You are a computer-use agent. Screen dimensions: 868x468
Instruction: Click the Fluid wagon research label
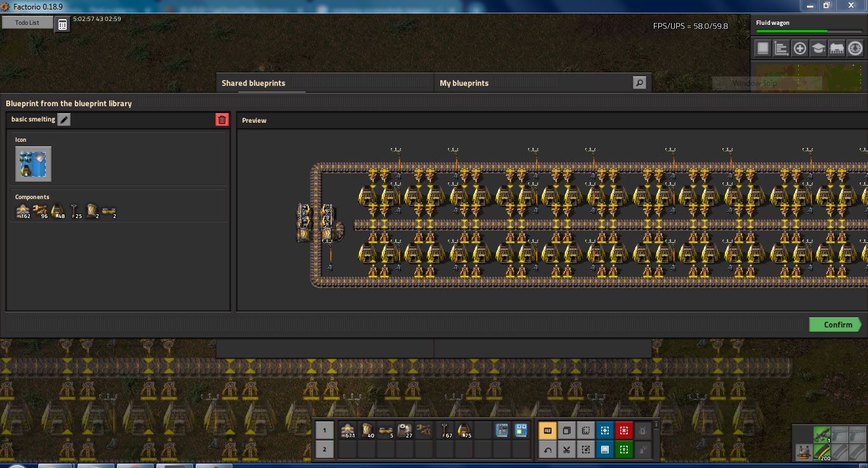tap(773, 23)
